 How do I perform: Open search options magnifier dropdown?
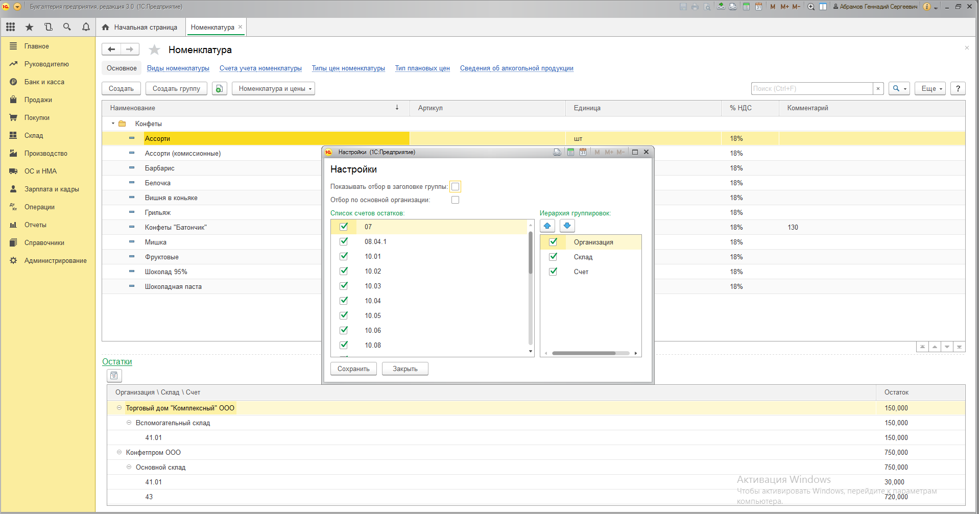click(899, 88)
